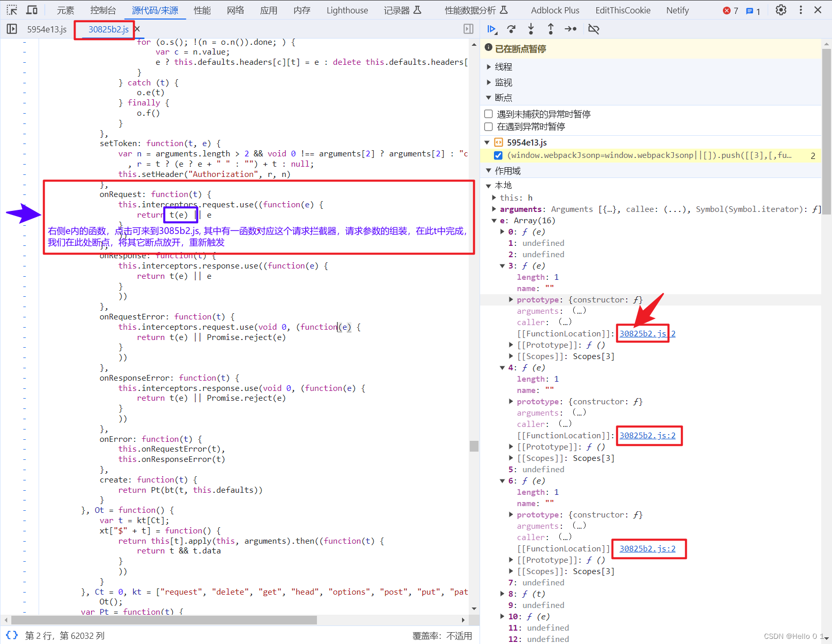This screenshot has height=644, width=832.
Task: Click the pretty-print braces icon in the status bar
Action: click(x=11, y=635)
